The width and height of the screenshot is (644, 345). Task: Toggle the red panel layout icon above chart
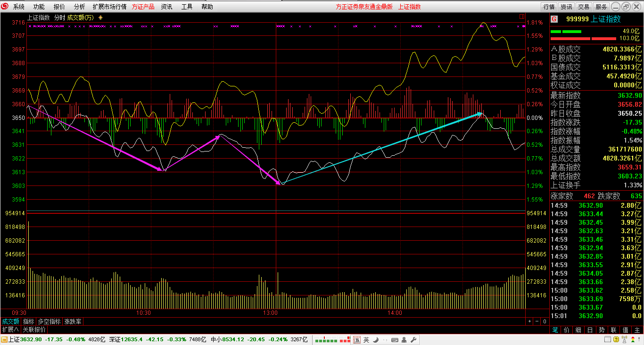522,17
